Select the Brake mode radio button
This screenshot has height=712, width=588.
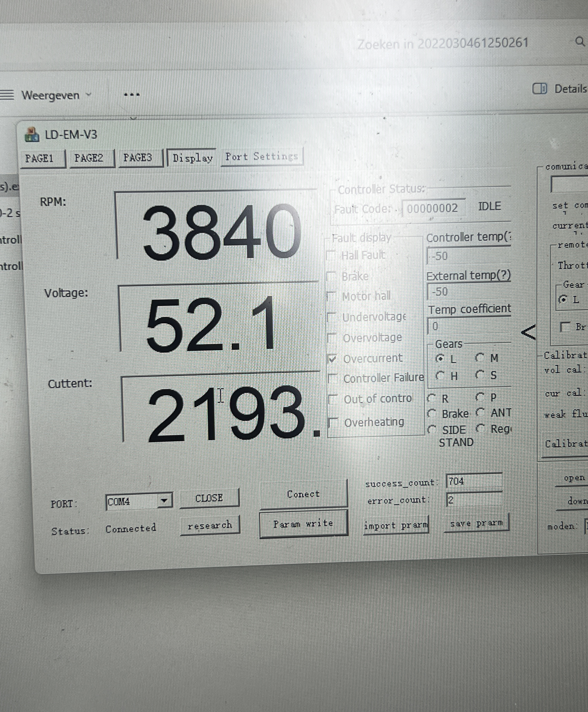[x=431, y=413]
